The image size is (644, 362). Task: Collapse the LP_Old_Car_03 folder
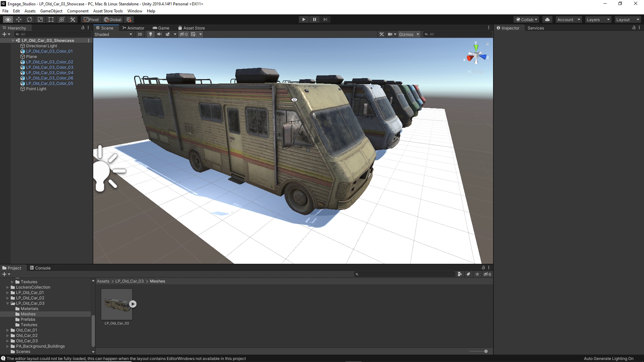7,303
